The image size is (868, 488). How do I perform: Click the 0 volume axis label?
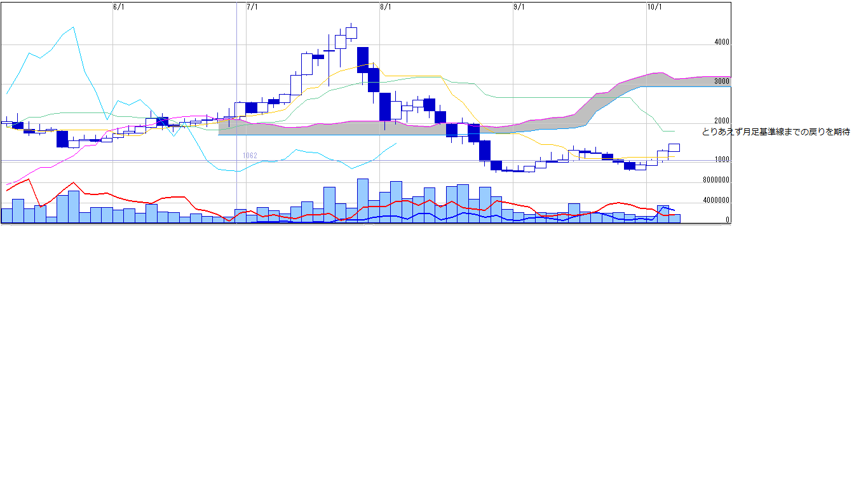[728, 220]
